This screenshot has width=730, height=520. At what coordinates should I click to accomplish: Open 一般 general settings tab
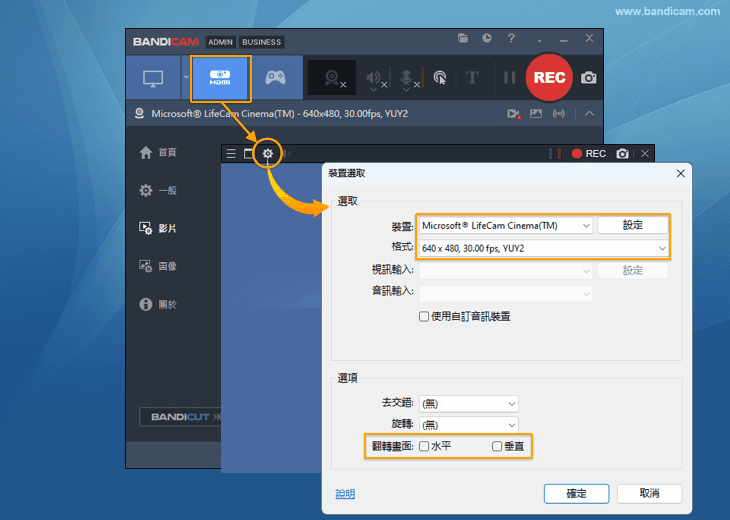(158, 190)
